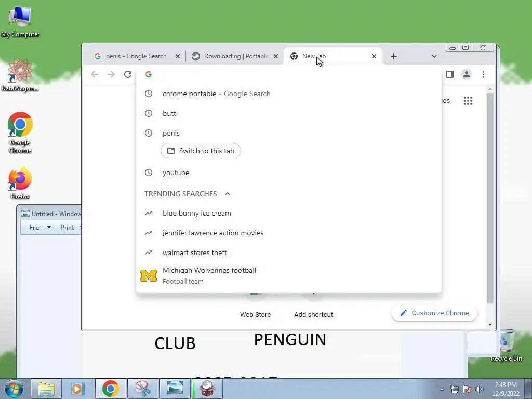This screenshot has height=399, width=532.
Task: Show hidden tray icons arrow
Action: [x=442, y=389]
